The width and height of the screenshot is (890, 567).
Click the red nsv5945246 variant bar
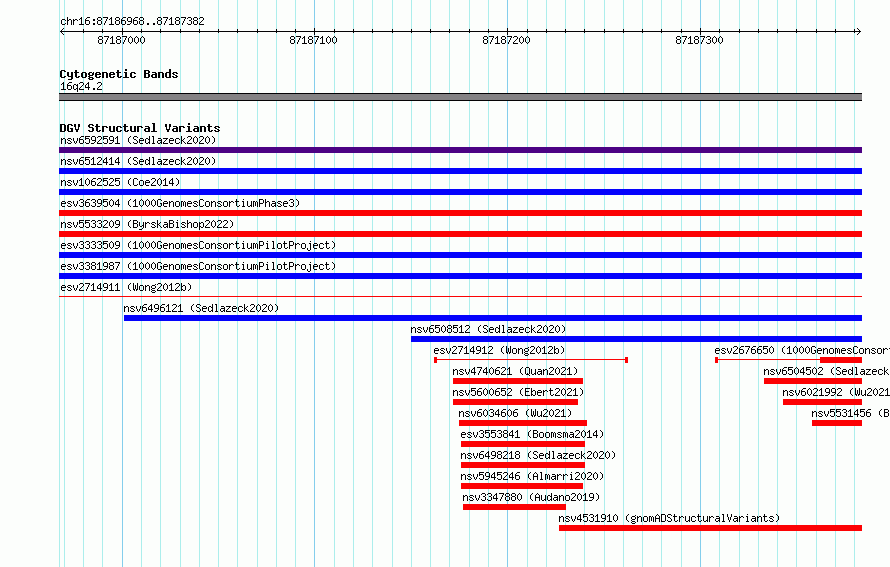click(x=522, y=486)
